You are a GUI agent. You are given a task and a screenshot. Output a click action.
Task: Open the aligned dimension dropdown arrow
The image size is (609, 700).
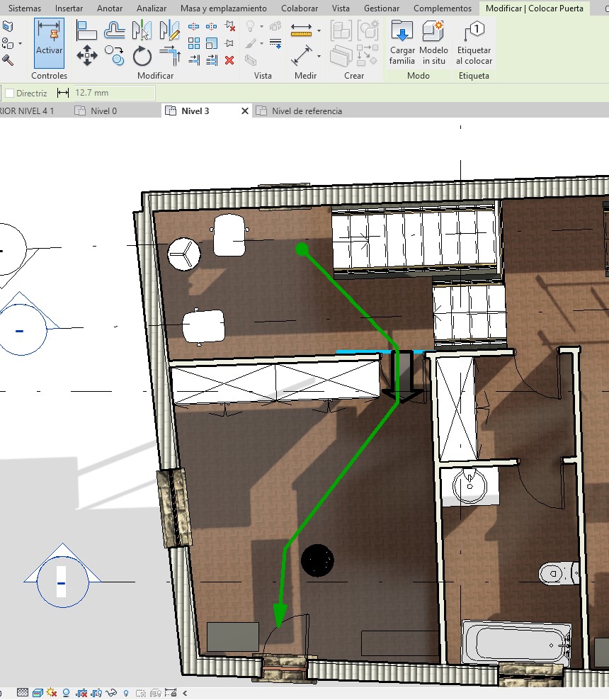point(319,55)
